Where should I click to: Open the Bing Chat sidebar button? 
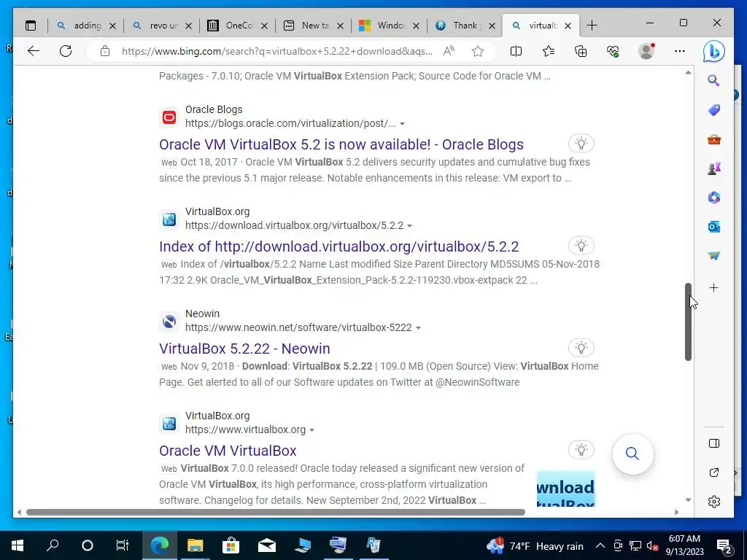tap(714, 52)
